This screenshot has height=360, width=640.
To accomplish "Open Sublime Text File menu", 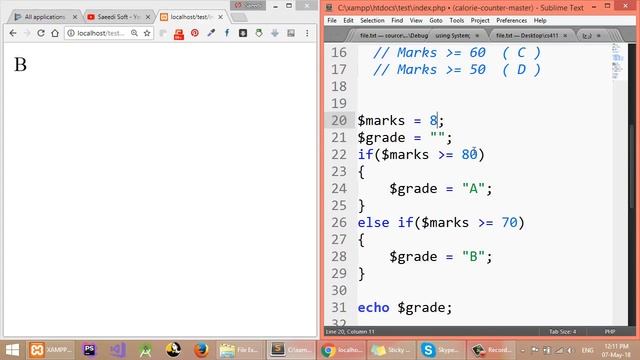I will click(332, 20).
